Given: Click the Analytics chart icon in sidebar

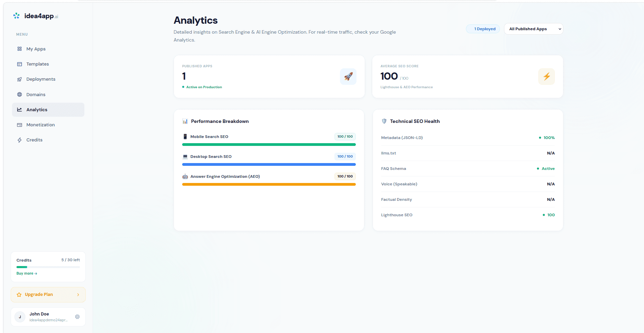Looking at the screenshot, I should [20, 110].
